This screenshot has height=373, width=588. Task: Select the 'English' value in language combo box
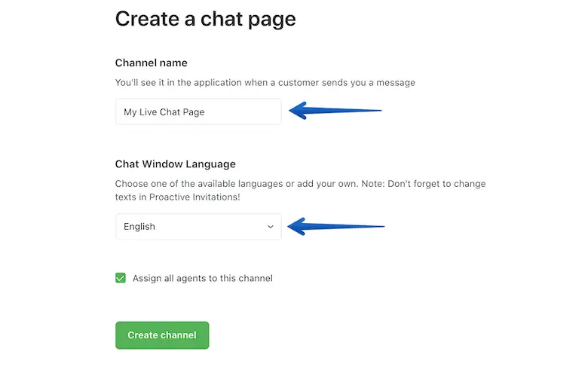pos(139,227)
